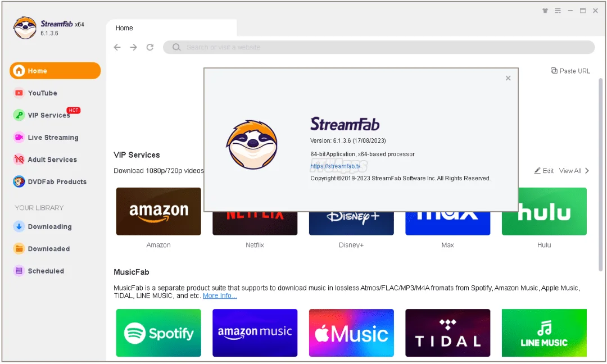
Task: Open the Spotify music tile
Action: (158, 333)
